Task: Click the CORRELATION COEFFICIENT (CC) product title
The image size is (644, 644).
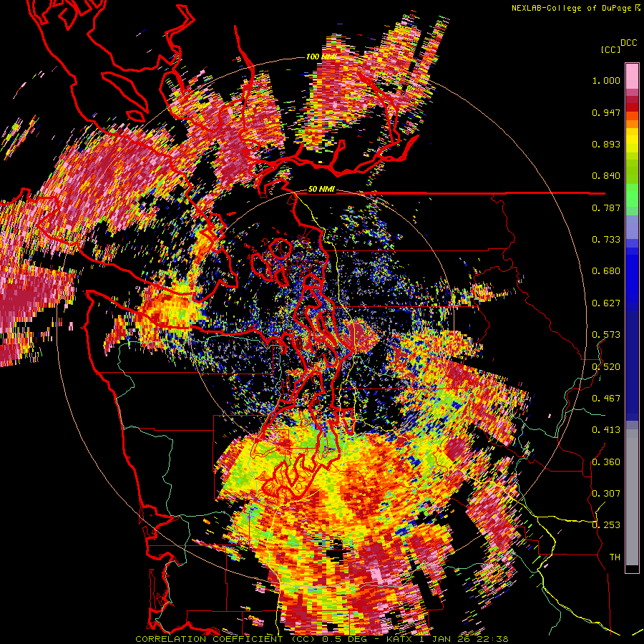Action: click(225, 639)
